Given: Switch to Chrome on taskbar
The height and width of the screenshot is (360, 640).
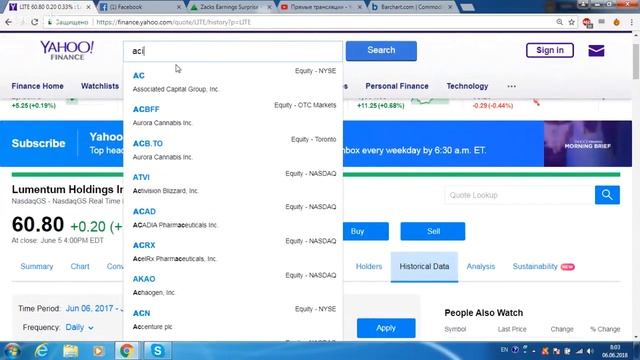Looking at the screenshot, I should point(127,351).
